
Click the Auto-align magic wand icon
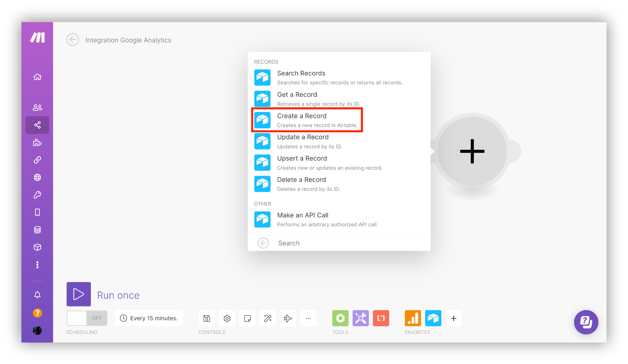(268, 318)
